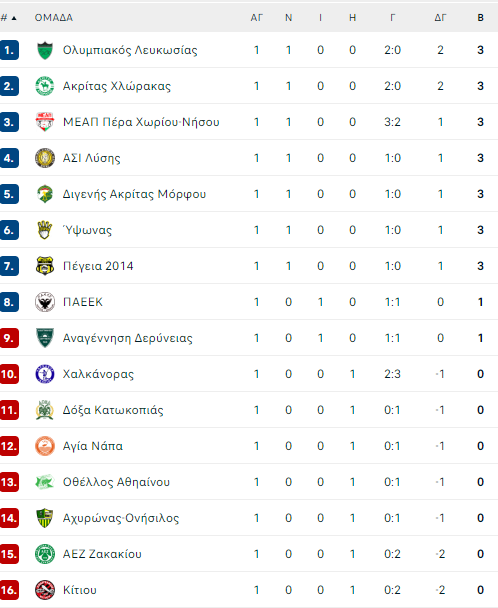Click the Ολυμπιακός Λευκωσίας team crest
Screen dimensions: 498x608
(45, 50)
